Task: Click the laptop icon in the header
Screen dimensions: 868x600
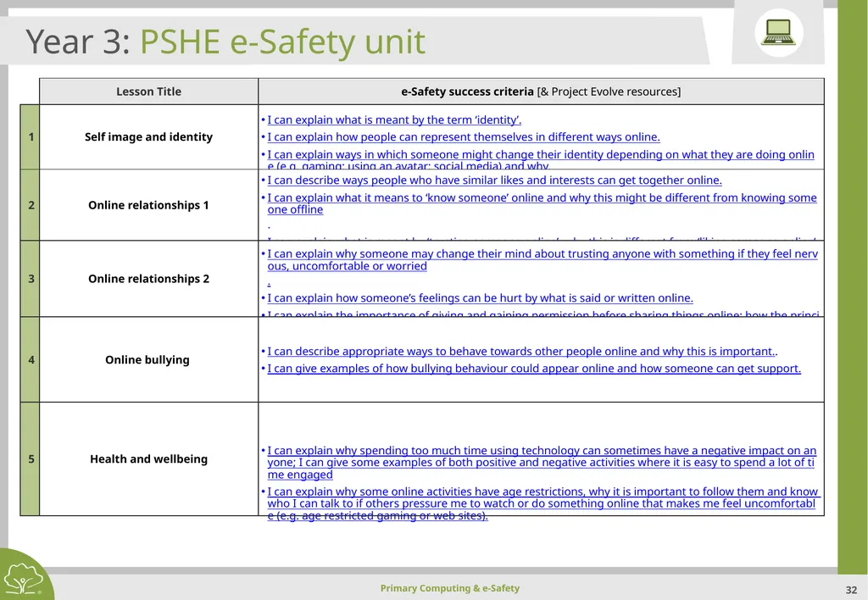Action: tap(778, 32)
